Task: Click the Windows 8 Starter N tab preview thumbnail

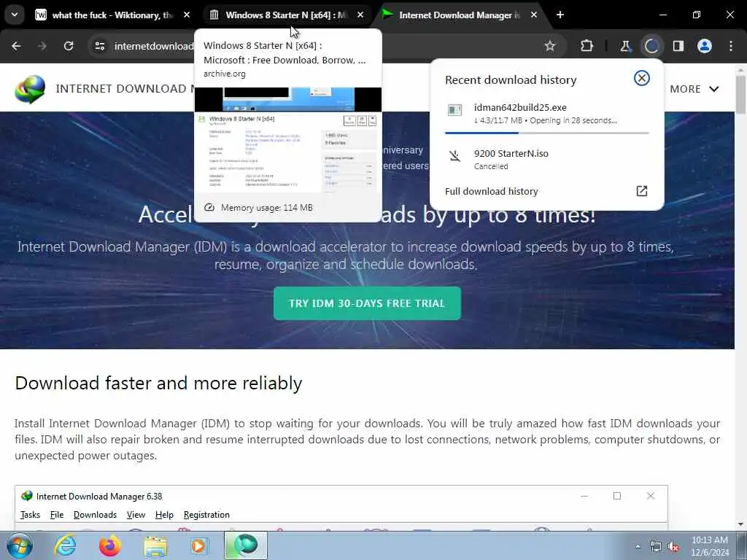Action: [x=287, y=140]
